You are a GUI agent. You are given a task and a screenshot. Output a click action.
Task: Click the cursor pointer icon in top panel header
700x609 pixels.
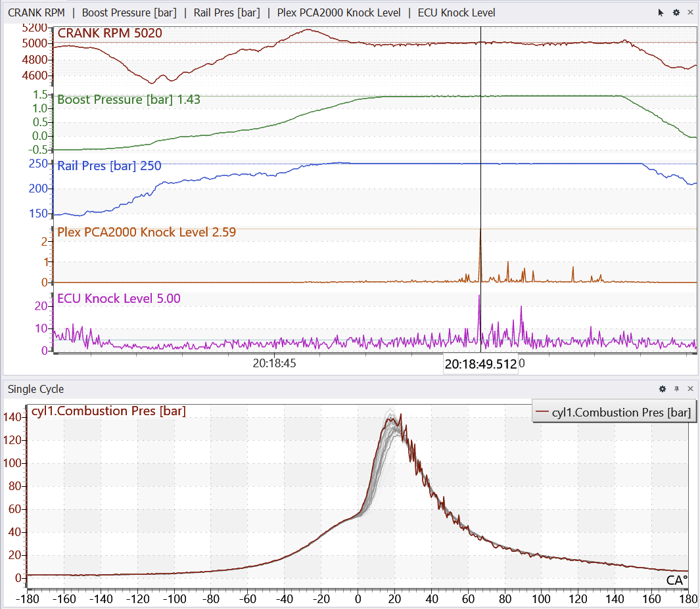pos(662,12)
